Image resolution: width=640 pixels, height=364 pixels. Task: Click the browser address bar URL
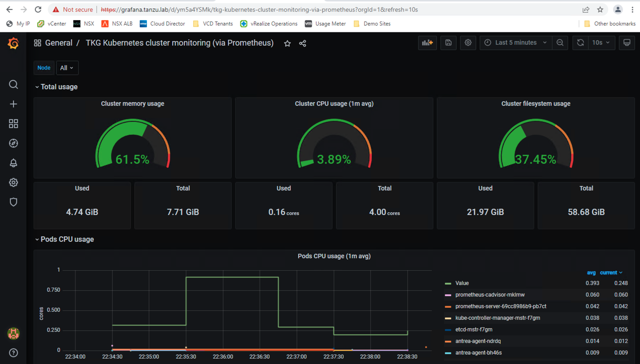pyautogui.click(x=259, y=9)
